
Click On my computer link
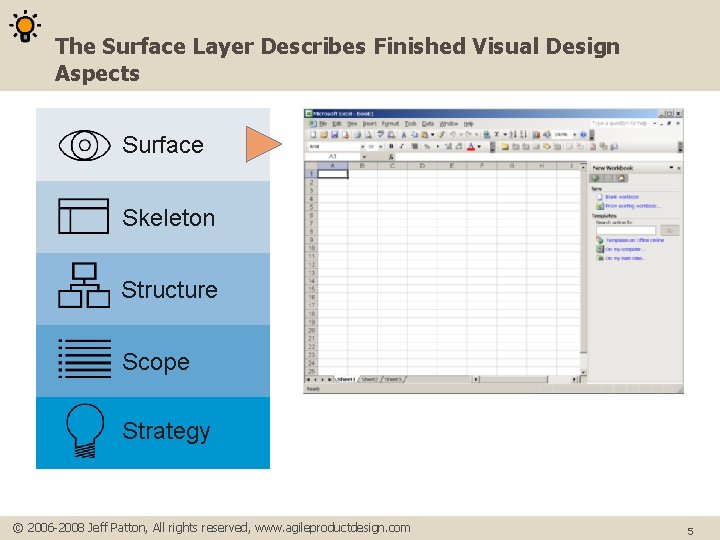coord(624,249)
